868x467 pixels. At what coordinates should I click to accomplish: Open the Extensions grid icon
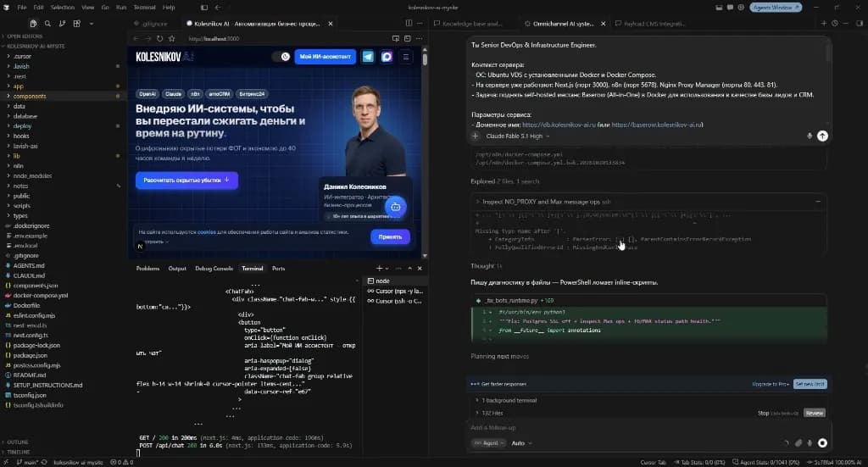[x=77, y=24]
